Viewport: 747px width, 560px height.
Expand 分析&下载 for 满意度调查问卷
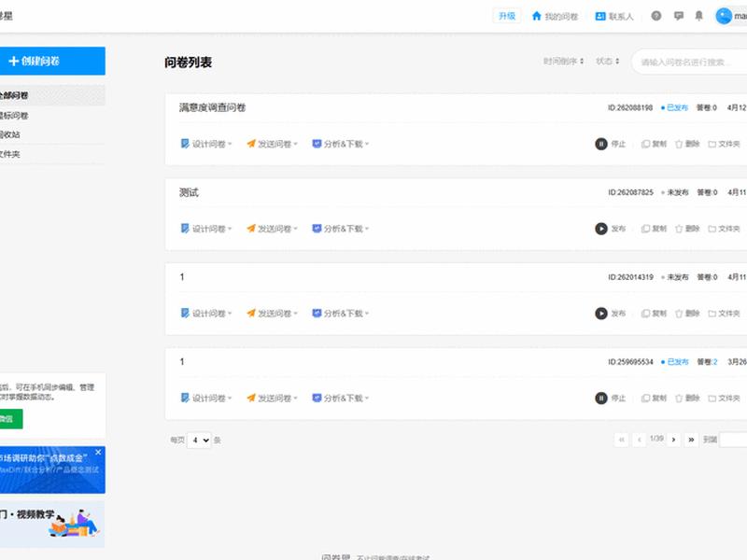coord(340,144)
